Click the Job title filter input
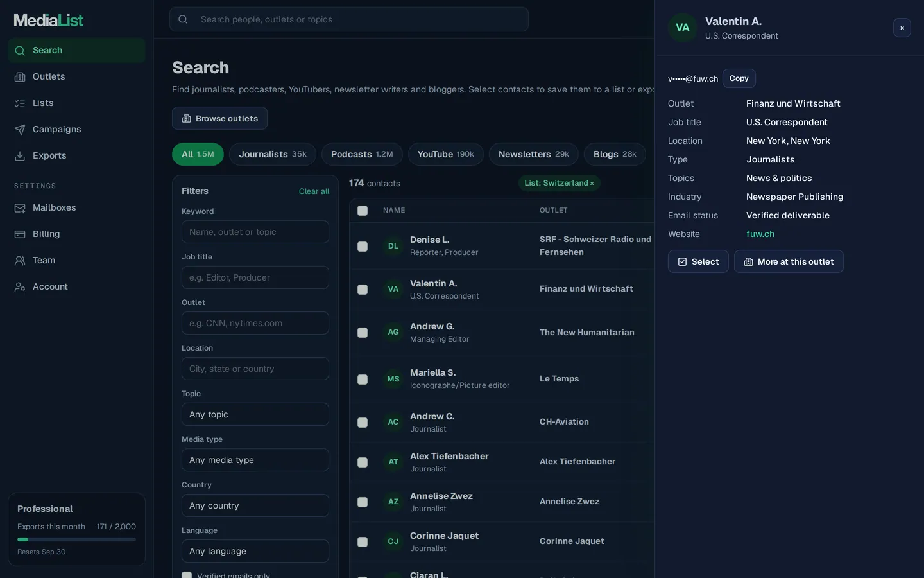The height and width of the screenshot is (578, 924). point(255,277)
